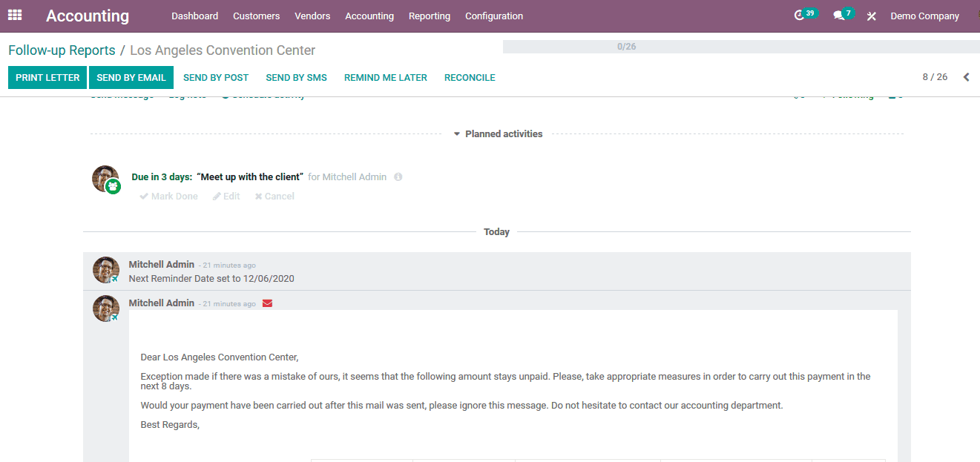Click Send by SMS
Image resolution: width=980 pixels, height=462 pixels.
(296, 77)
